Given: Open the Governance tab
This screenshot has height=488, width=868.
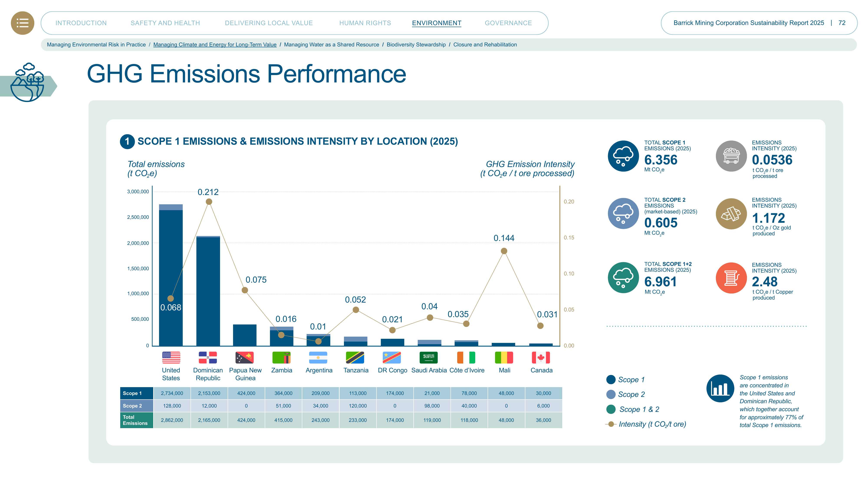Looking at the screenshot, I should pyautogui.click(x=508, y=23).
